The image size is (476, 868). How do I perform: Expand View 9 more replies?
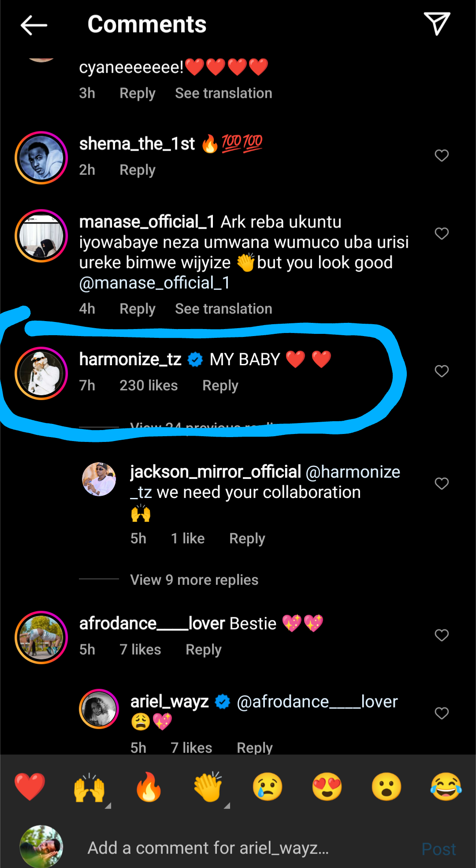coord(194,580)
